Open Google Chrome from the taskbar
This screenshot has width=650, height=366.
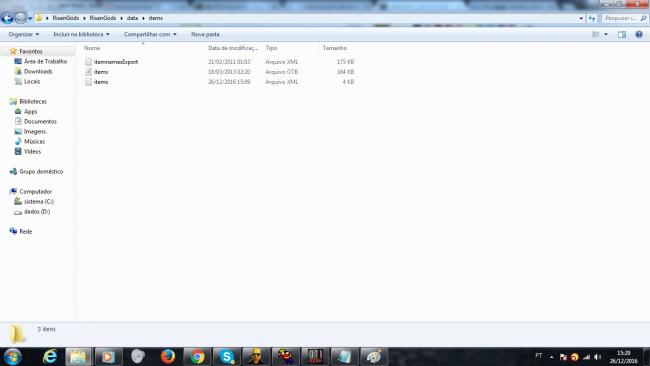point(197,356)
